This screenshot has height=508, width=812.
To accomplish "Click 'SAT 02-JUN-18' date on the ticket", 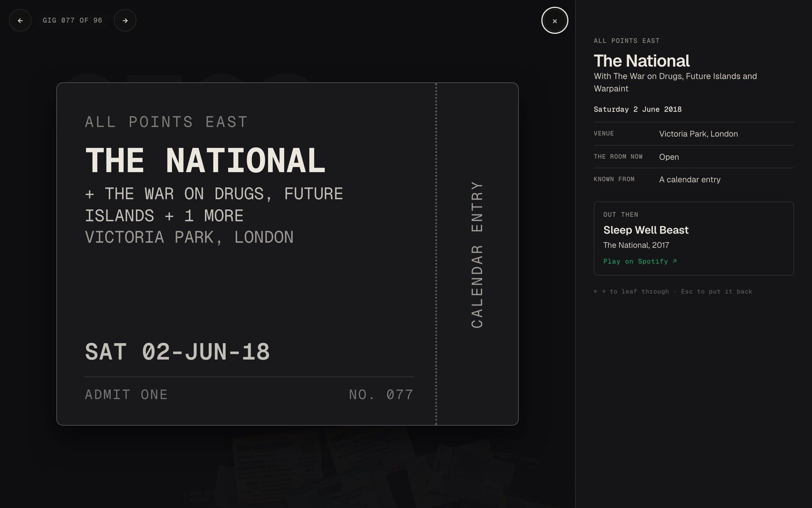I will coord(177,352).
